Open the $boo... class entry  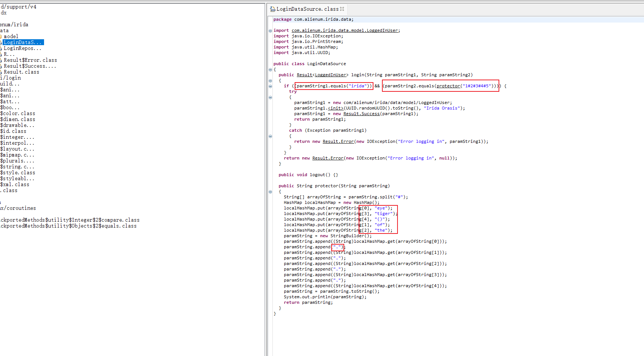(10, 107)
